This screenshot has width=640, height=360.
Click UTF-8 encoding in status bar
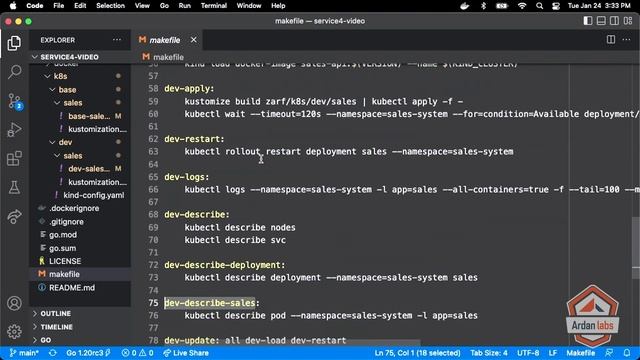tap(528, 353)
